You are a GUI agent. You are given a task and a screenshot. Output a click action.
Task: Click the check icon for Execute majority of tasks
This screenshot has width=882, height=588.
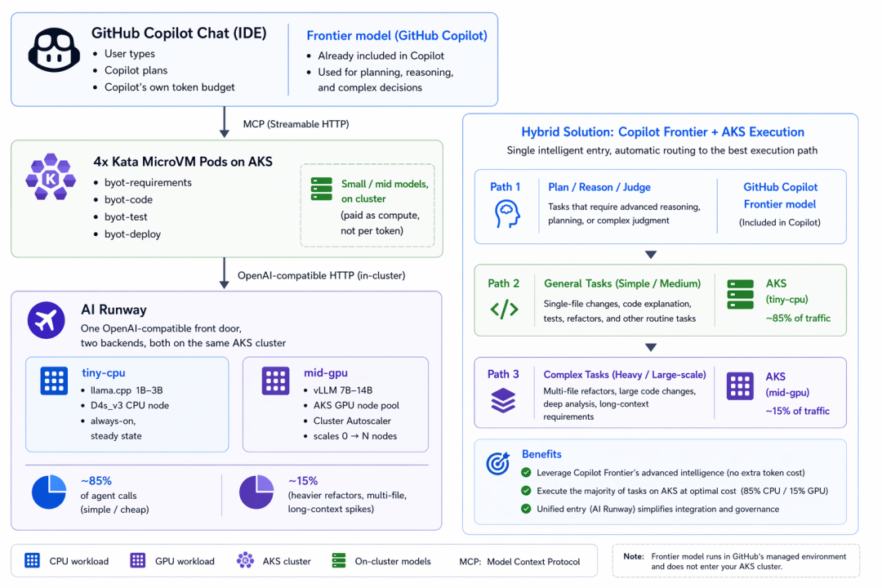(526, 491)
